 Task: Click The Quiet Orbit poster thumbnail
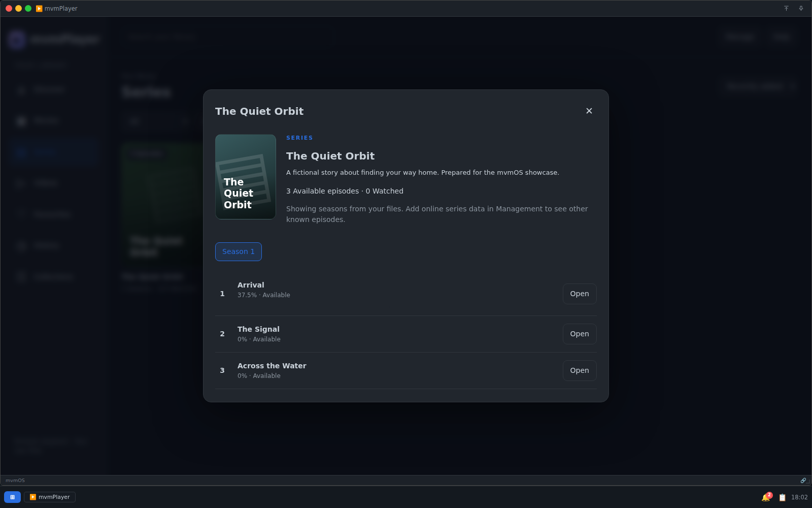click(246, 177)
